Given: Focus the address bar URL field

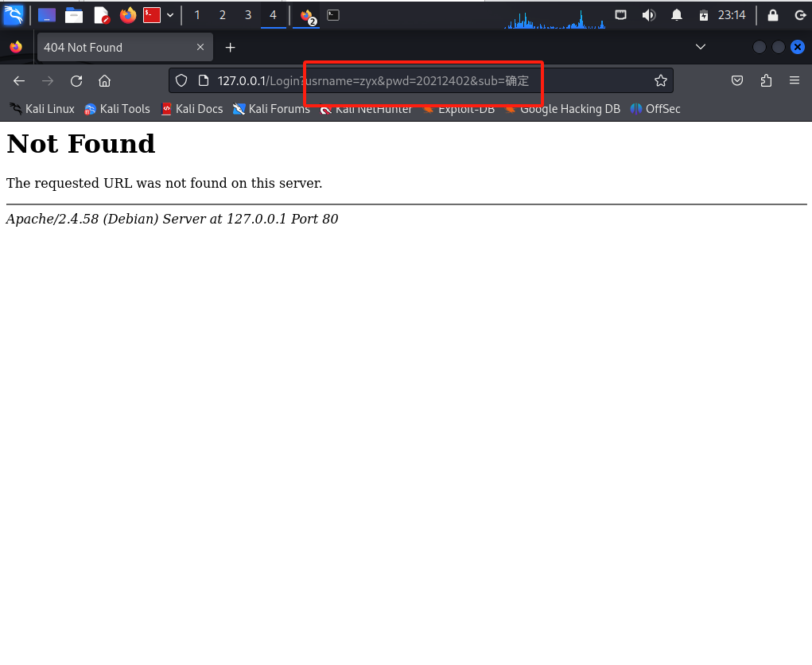Looking at the screenshot, I should (x=421, y=81).
